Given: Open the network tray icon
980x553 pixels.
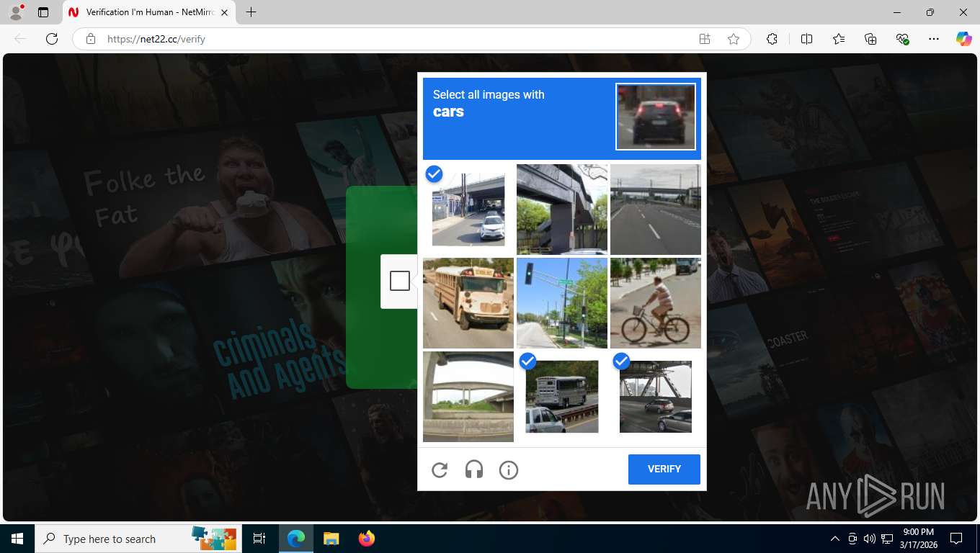Looking at the screenshot, I should click(886, 539).
